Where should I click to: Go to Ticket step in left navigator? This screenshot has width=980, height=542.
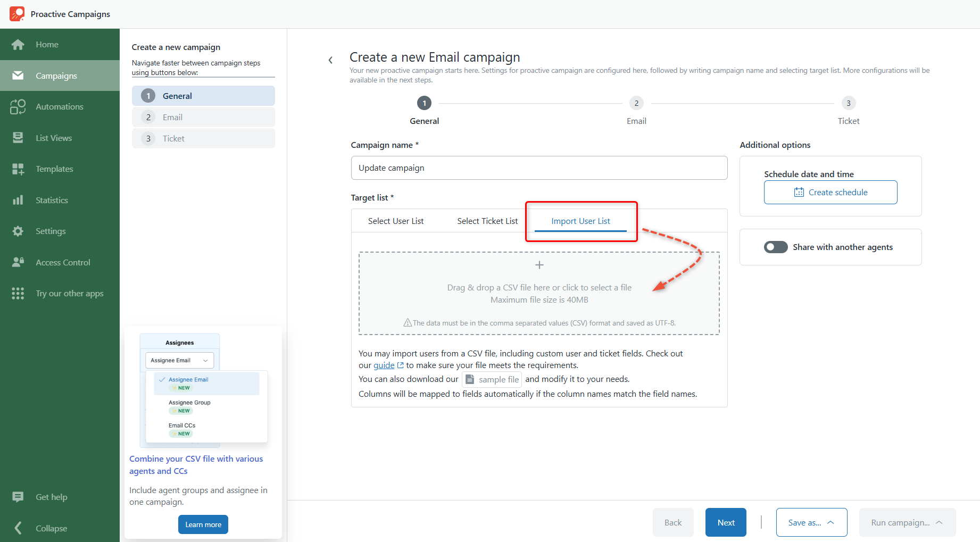tap(203, 139)
